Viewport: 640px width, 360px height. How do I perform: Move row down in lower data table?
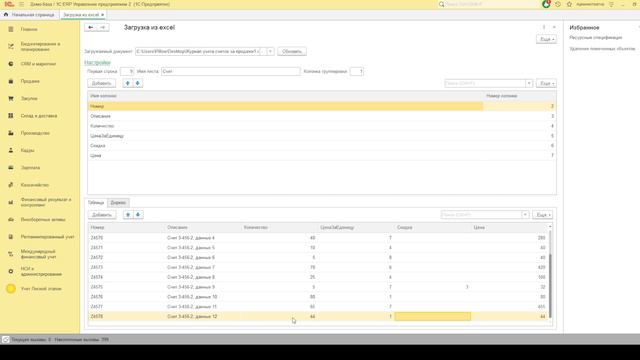click(138, 215)
